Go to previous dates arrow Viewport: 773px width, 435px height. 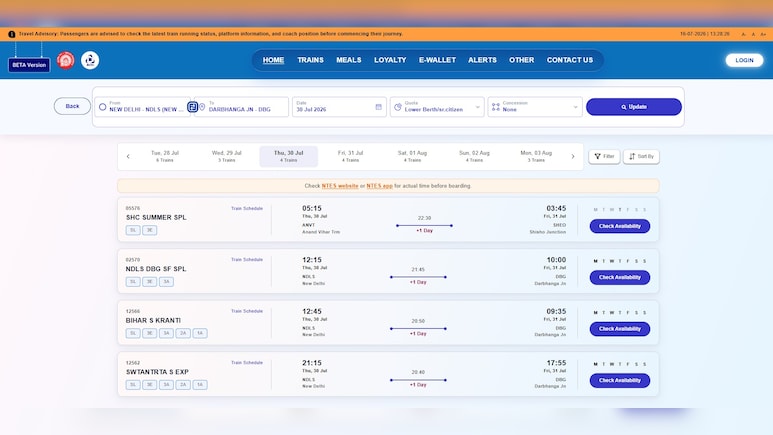(x=128, y=156)
